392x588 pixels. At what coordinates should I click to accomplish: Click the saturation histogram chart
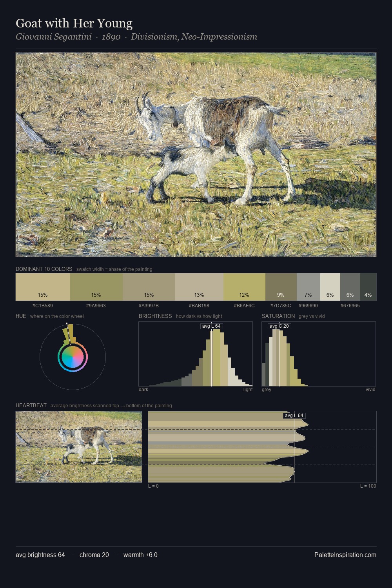coord(319,354)
